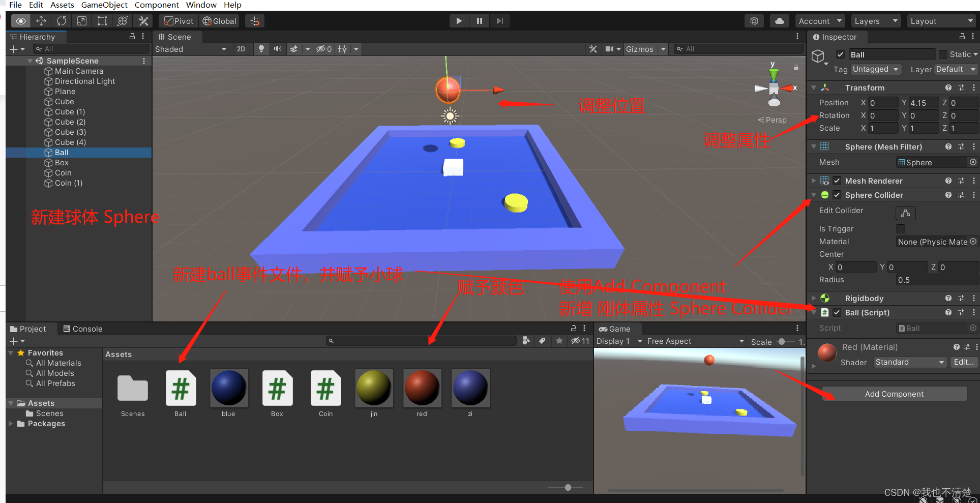Open Transform component help icon
This screenshot has width=980, height=503.
[x=948, y=88]
